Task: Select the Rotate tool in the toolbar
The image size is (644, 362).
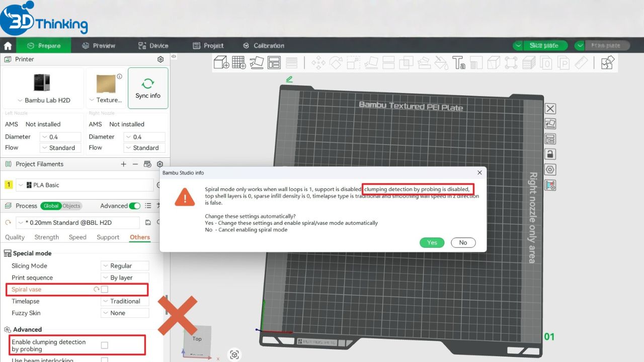Action: coord(336,63)
